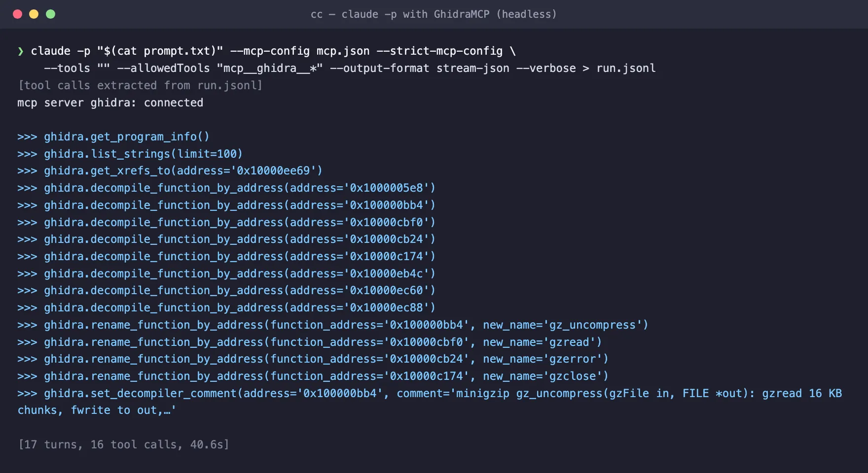Click the window title 'cc — claude -p with GhidraMCP (headless)'
Viewport: 868px width, 473px height.
click(x=434, y=14)
